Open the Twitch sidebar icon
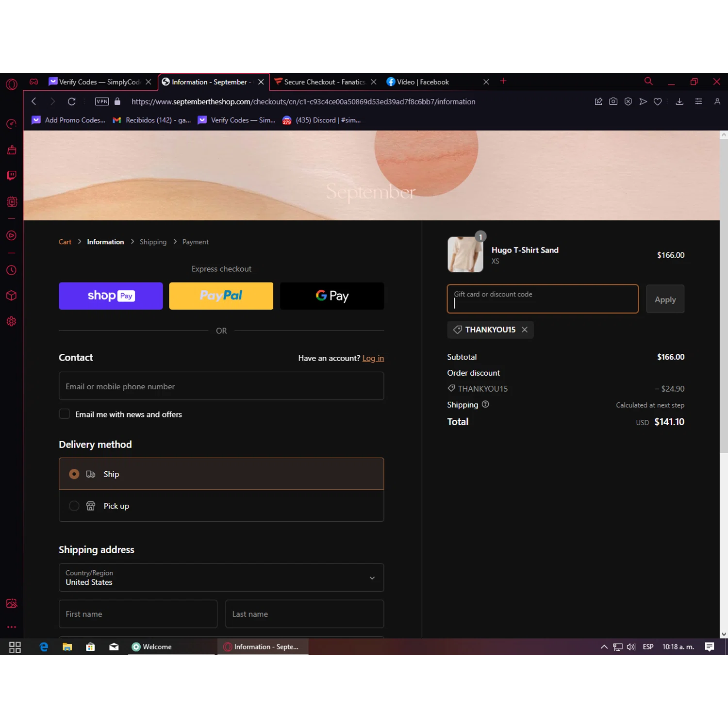This screenshot has width=728, height=728. (12, 175)
